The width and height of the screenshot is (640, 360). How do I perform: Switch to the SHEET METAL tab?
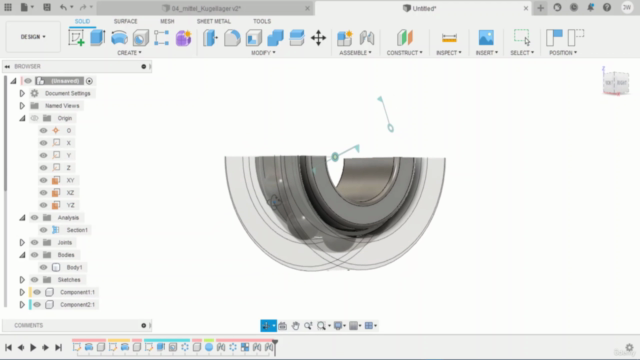point(213,21)
